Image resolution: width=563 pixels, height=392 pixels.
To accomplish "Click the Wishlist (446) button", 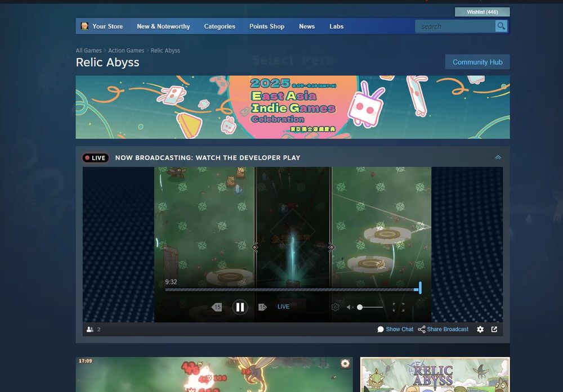I will click(482, 12).
